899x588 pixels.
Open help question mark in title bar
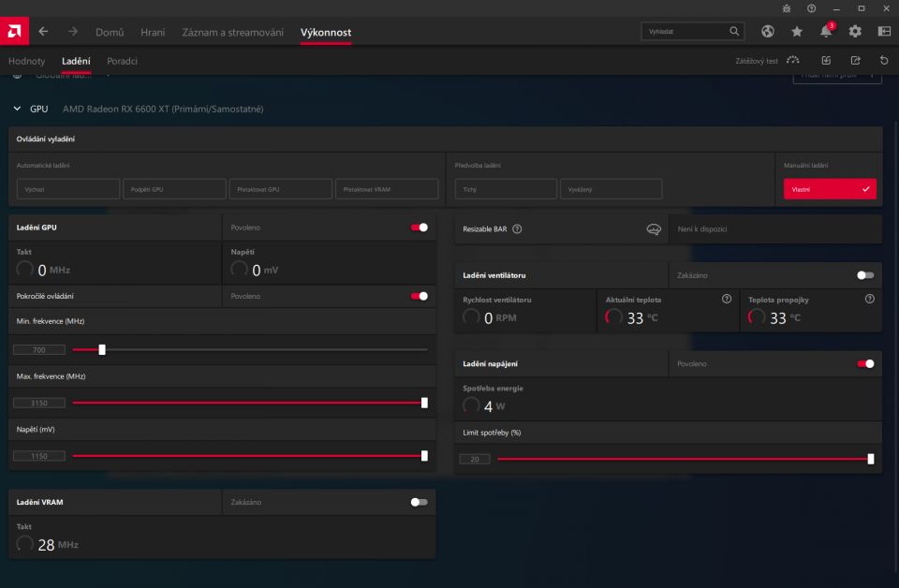point(811,8)
